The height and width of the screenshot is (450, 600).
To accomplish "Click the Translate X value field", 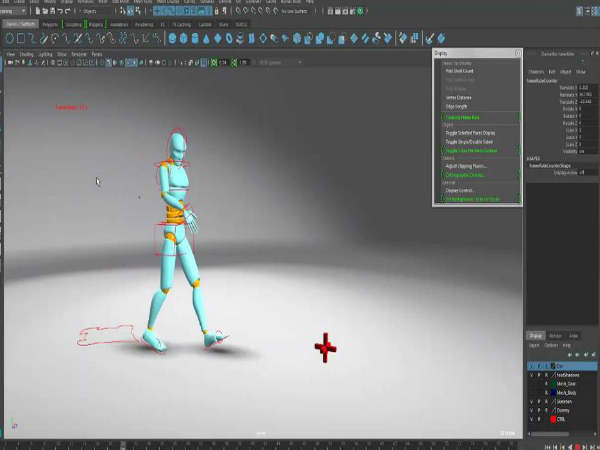I will pyautogui.click(x=585, y=88).
